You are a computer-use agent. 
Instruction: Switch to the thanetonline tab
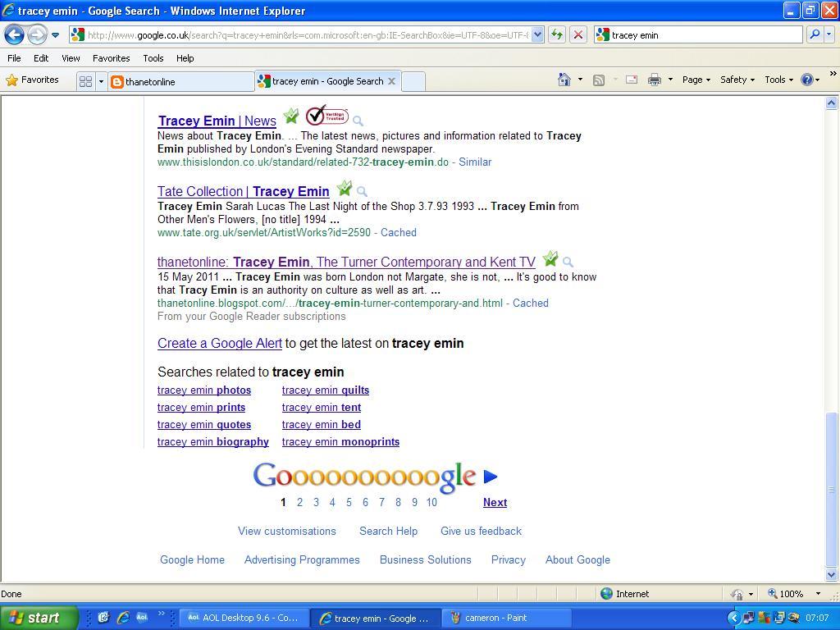181,81
